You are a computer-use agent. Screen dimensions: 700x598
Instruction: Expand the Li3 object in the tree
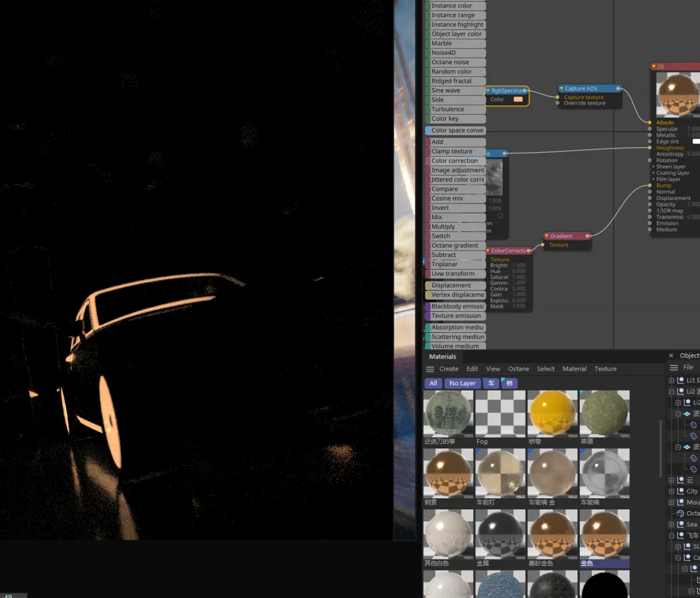coord(671,380)
